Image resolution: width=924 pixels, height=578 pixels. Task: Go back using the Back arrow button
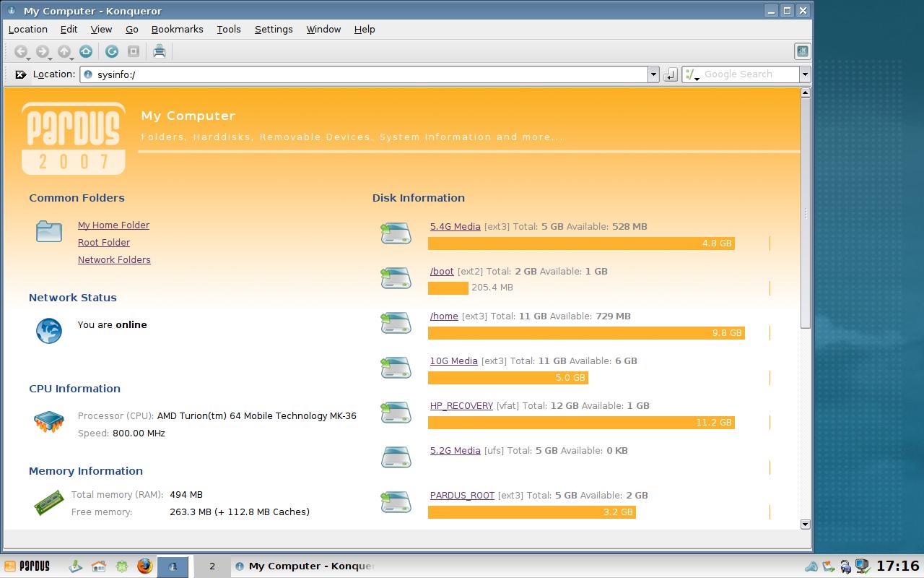[x=21, y=51]
